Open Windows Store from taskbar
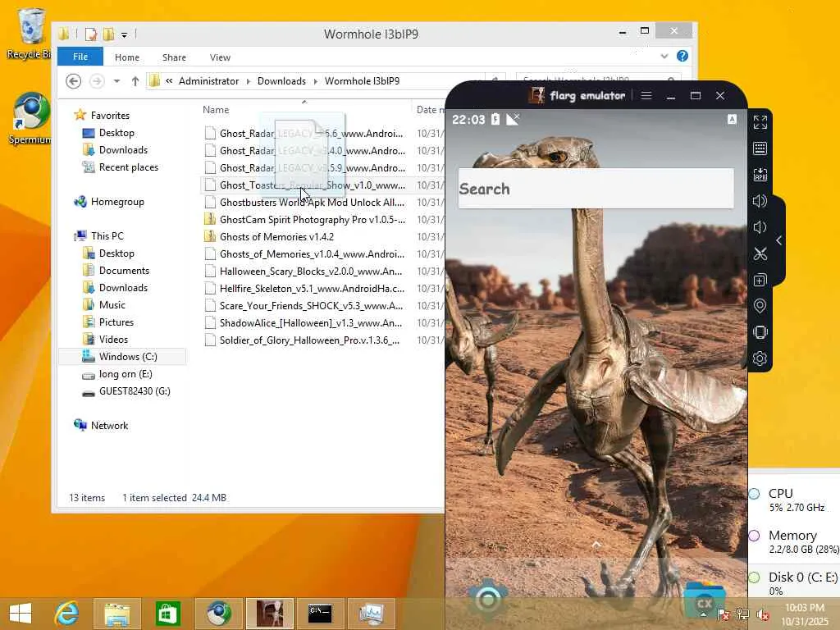The height and width of the screenshot is (630, 840). point(167,614)
